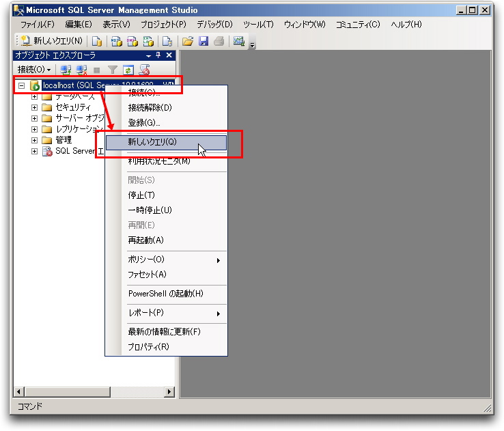Click the サーバー オブジェクト folder icon
The height and width of the screenshot is (431, 504).
point(47,118)
